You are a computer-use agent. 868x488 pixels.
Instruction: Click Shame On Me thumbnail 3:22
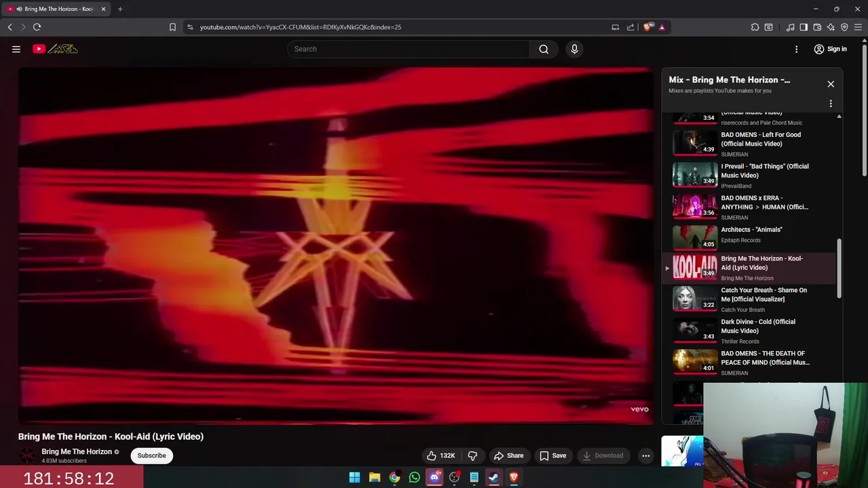pos(694,298)
